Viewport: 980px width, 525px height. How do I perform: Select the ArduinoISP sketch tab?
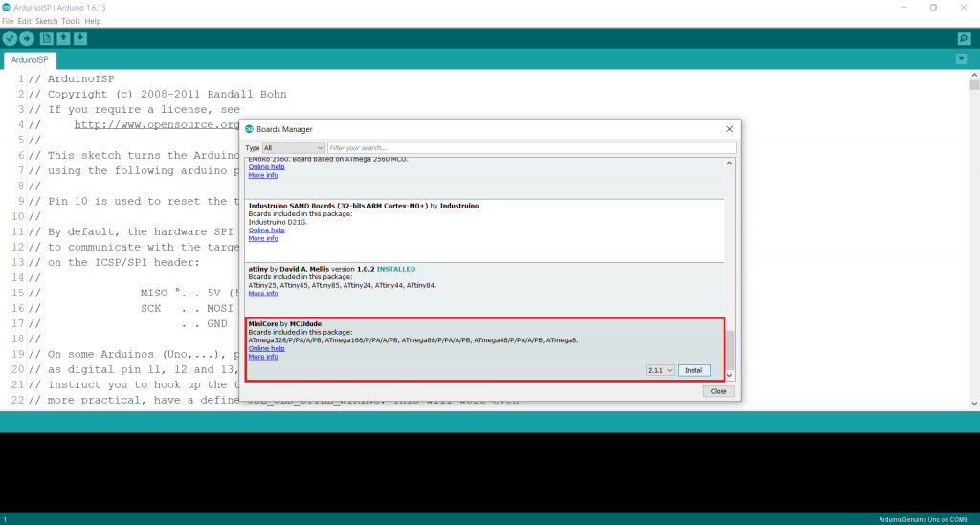click(30, 60)
